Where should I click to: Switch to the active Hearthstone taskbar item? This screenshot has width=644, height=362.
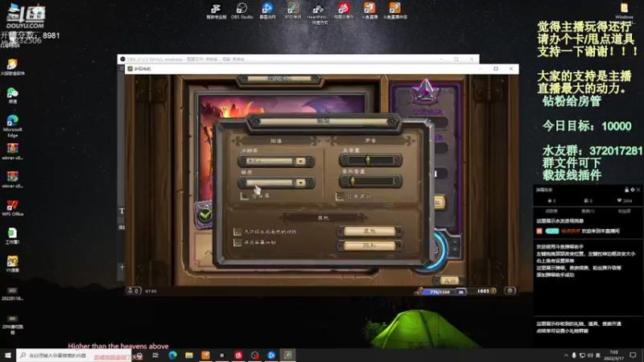(287, 355)
